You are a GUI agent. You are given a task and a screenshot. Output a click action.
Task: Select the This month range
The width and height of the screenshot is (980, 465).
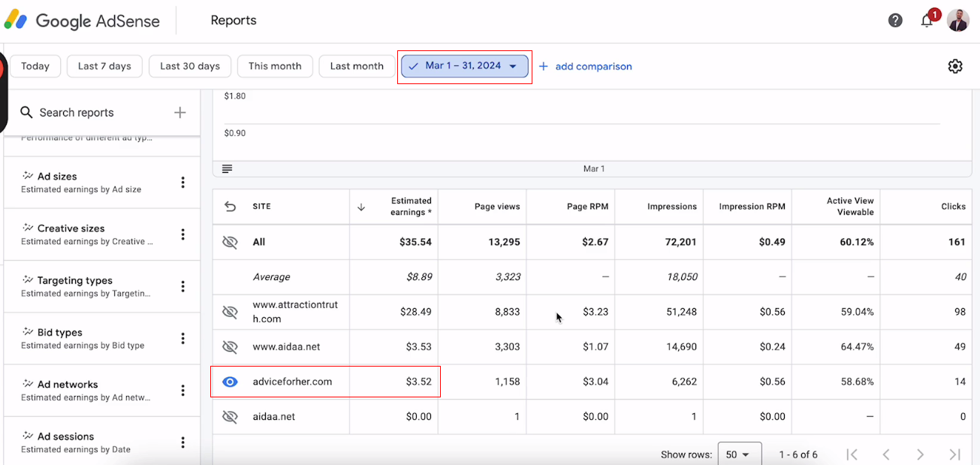point(275,66)
